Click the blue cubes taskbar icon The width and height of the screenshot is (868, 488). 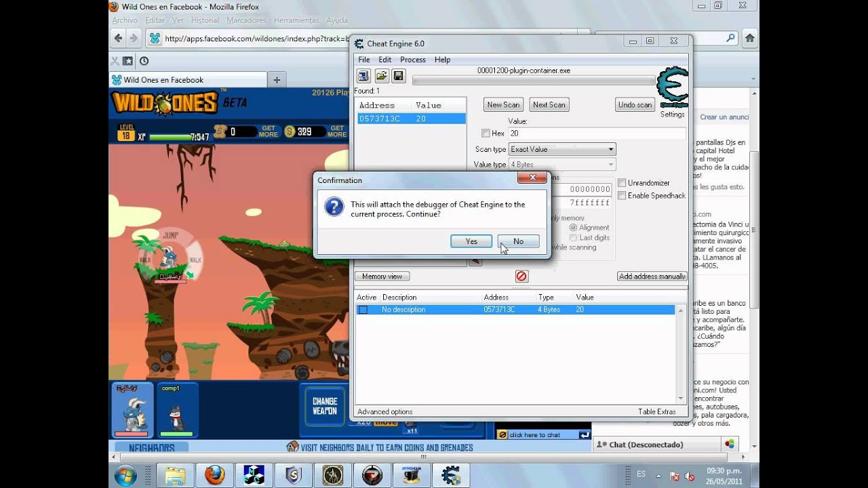[x=254, y=475]
